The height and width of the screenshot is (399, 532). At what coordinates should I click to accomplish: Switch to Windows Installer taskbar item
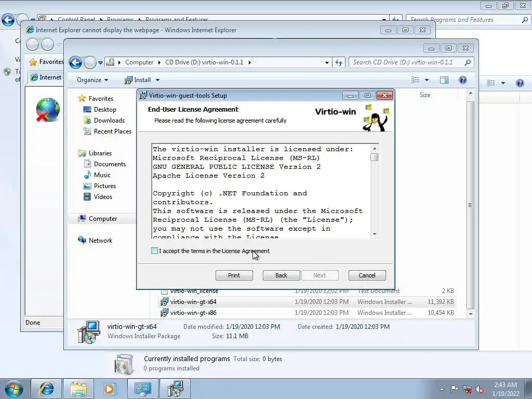click(x=175, y=389)
